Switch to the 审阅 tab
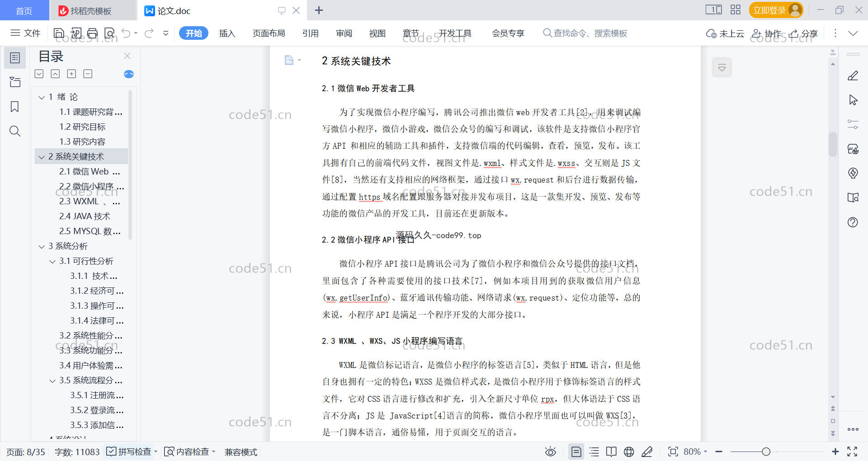The height and width of the screenshot is (461, 868). [x=344, y=33]
